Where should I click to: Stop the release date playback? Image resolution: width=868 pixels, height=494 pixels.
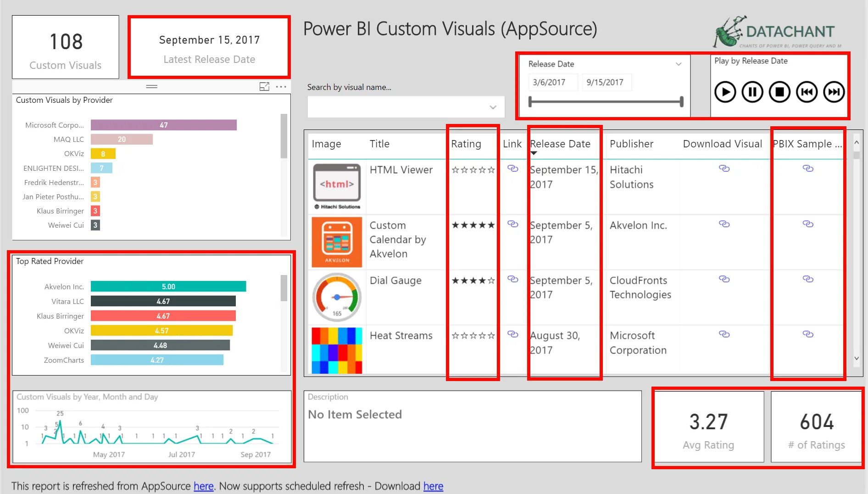tap(779, 92)
